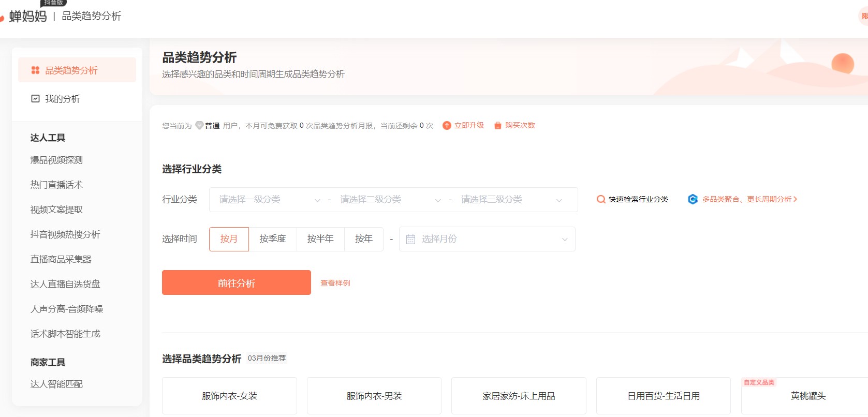The height and width of the screenshot is (417, 868).
Task: Choose the 服饰内衣-女装 category card
Action: coord(229,396)
